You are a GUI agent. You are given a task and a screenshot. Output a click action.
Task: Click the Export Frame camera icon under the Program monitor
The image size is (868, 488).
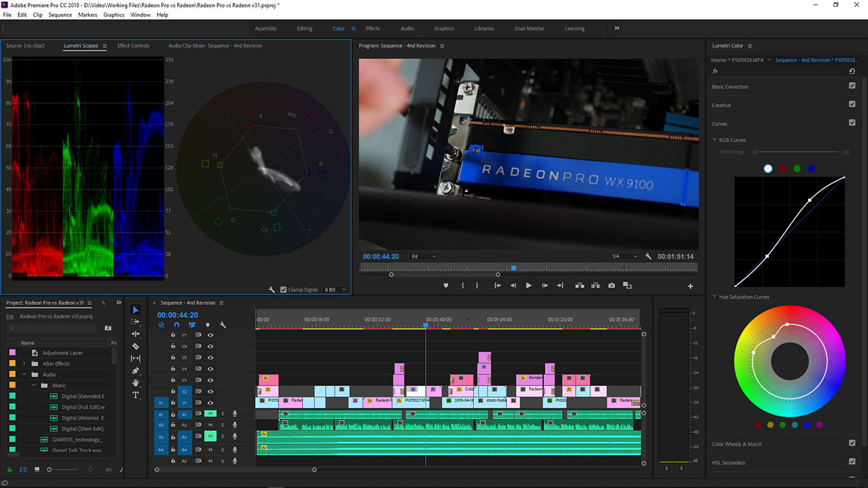pyautogui.click(x=611, y=285)
